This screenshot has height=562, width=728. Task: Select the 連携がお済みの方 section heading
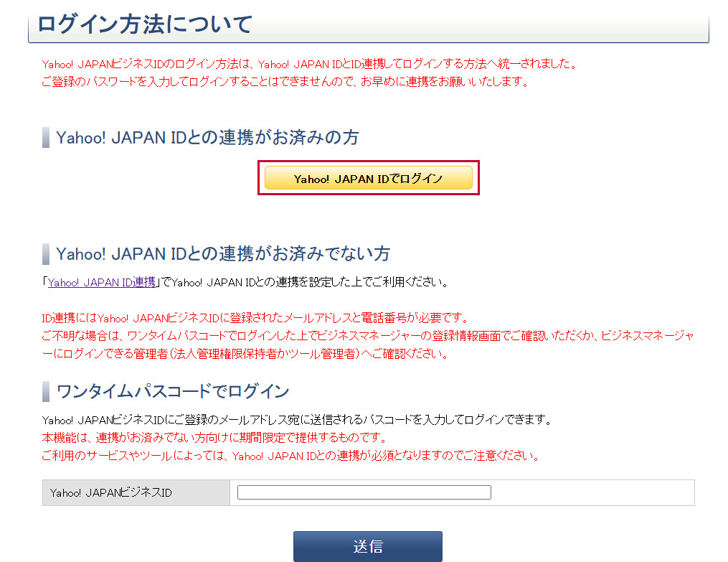point(207,138)
